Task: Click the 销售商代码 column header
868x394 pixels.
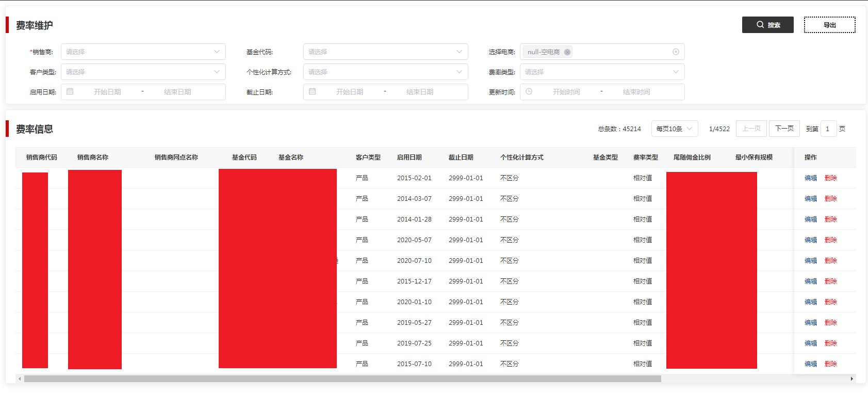Action: 42,157
